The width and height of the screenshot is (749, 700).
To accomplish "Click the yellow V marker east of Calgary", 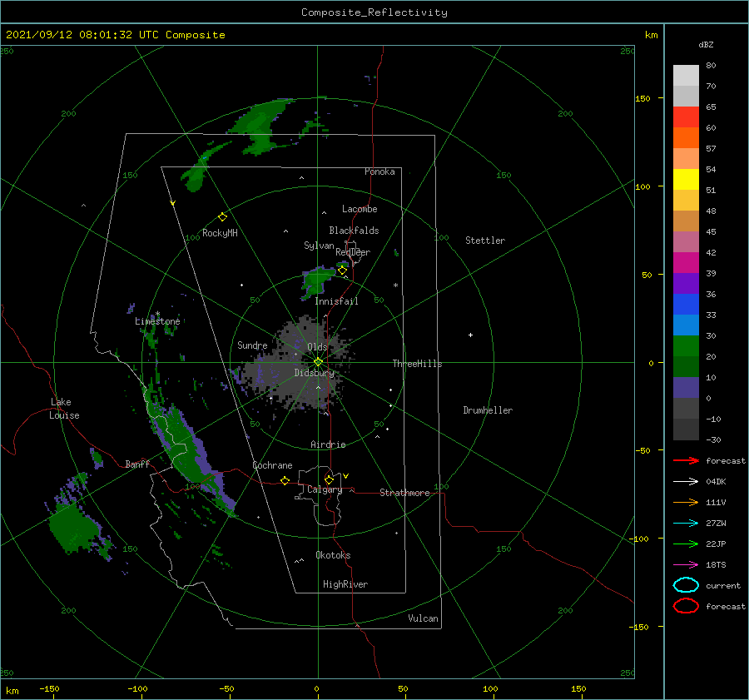I will coord(345,476).
